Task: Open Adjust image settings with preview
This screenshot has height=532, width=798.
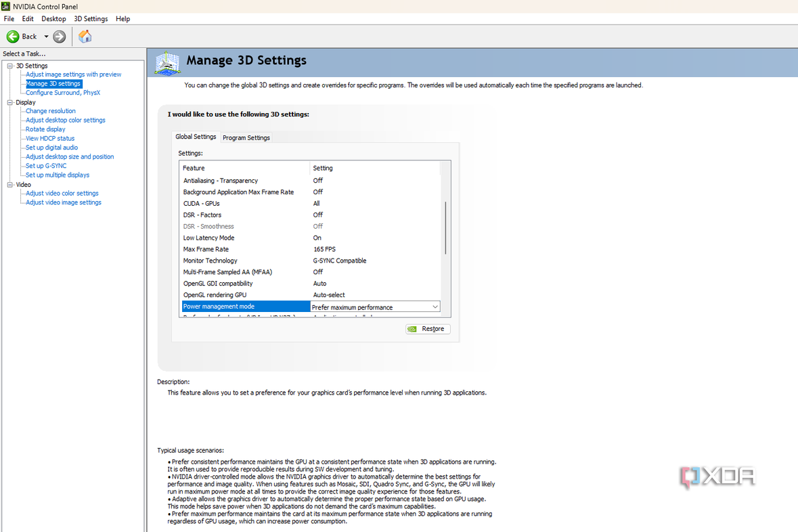Action: [x=73, y=74]
